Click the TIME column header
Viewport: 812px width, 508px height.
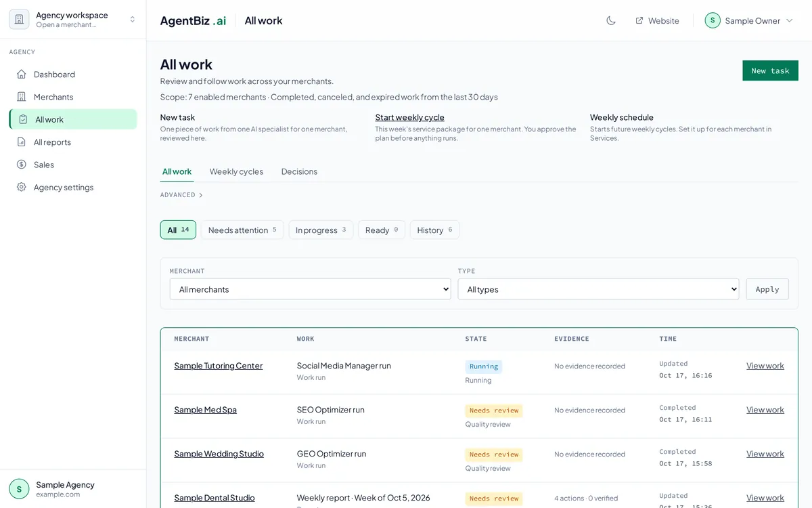pyautogui.click(x=668, y=339)
